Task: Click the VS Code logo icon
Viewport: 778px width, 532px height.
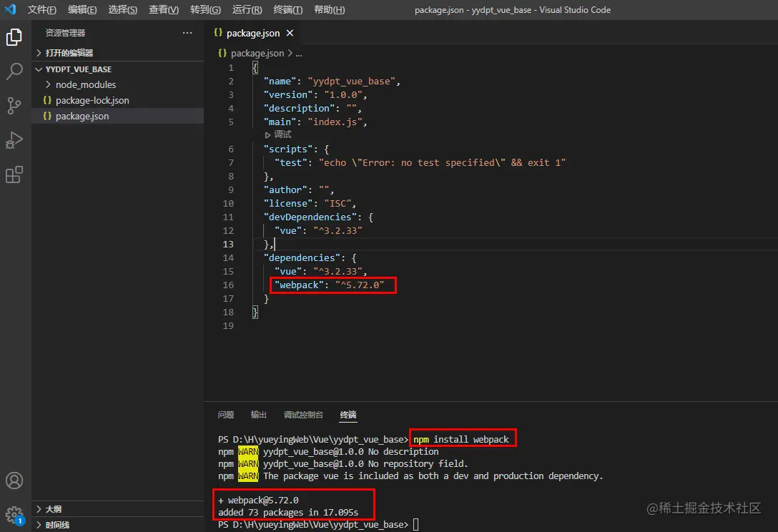Action: coord(10,9)
